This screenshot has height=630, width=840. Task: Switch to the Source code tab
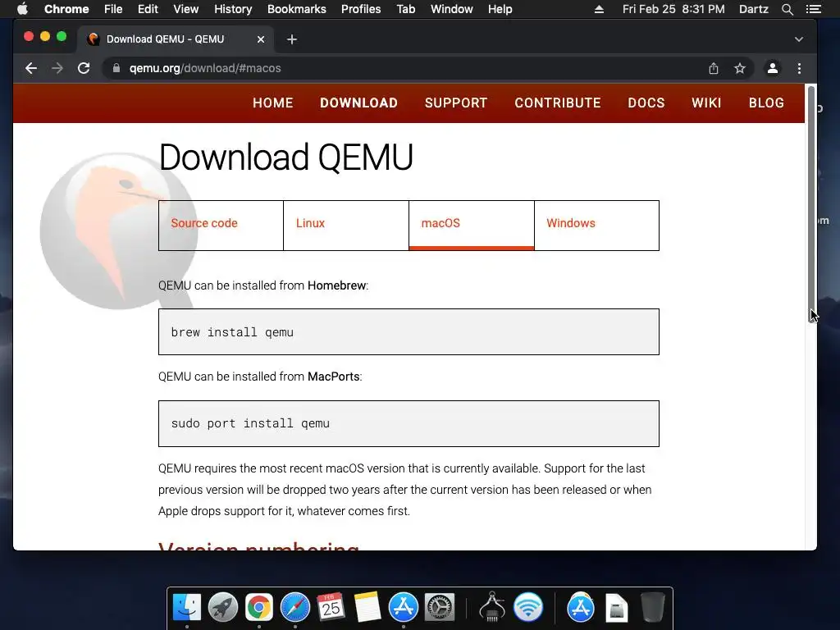point(221,226)
